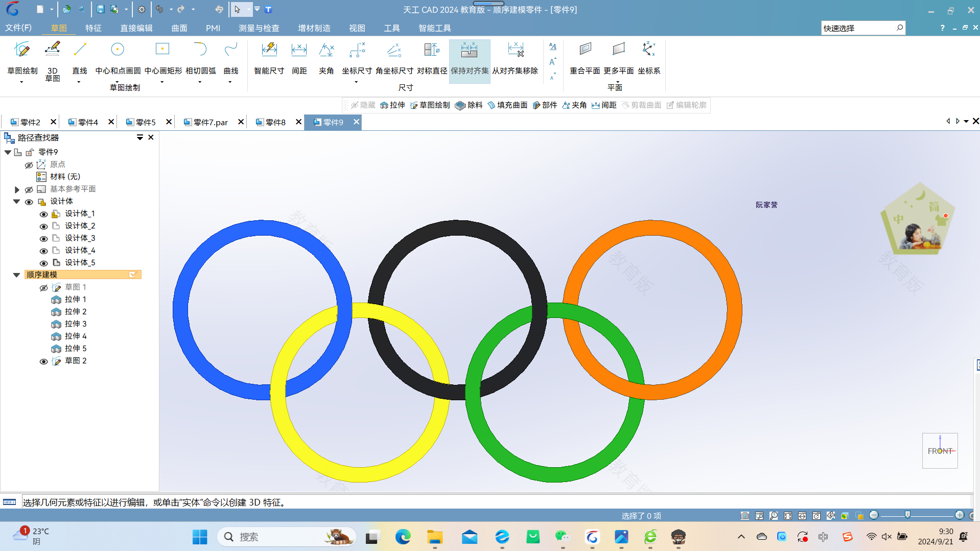Collapse the 设计体 tree node

pyautogui.click(x=17, y=201)
